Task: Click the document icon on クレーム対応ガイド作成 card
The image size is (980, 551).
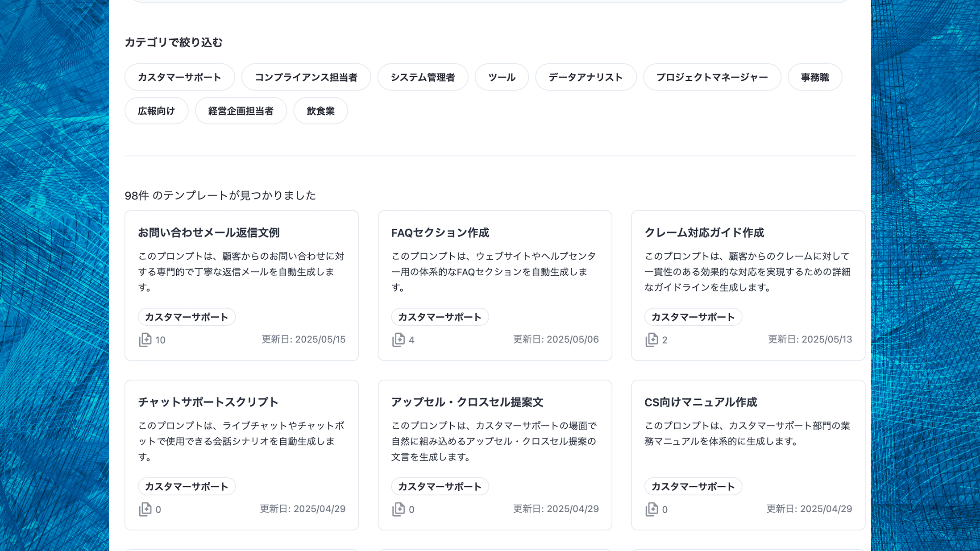Action: pyautogui.click(x=652, y=340)
